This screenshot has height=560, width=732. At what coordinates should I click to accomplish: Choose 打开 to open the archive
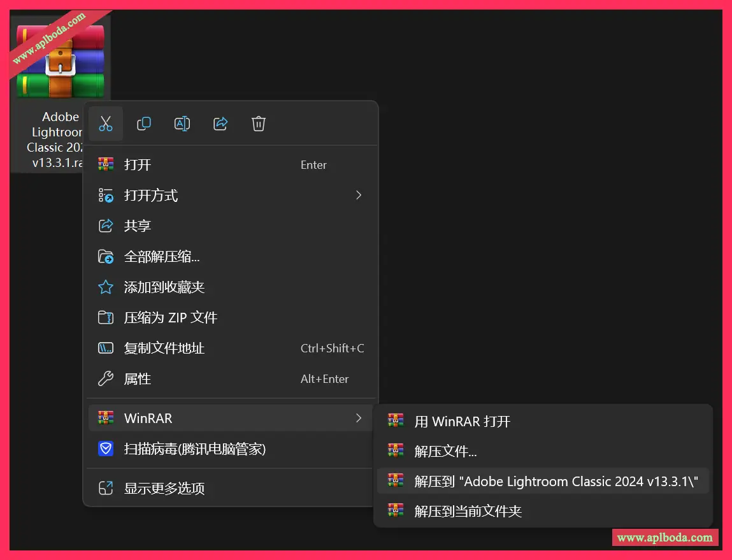pyautogui.click(x=138, y=165)
